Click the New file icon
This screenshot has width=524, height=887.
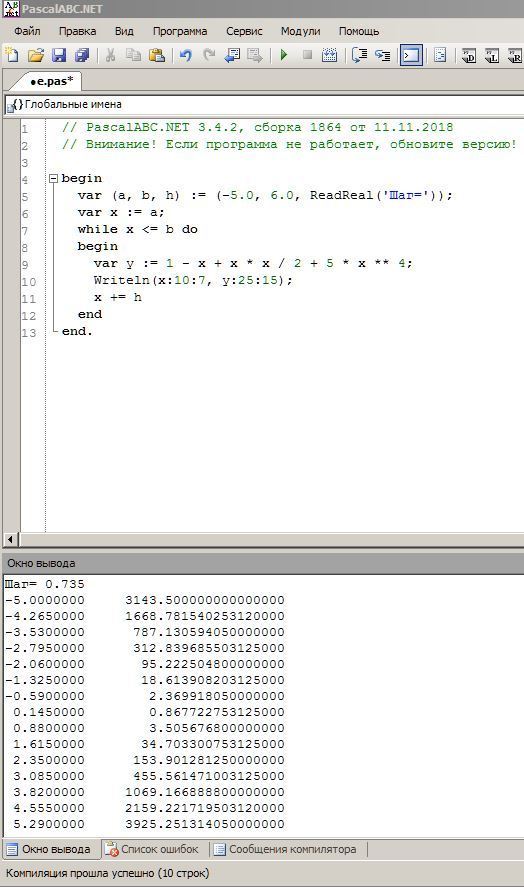(x=12, y=55)
